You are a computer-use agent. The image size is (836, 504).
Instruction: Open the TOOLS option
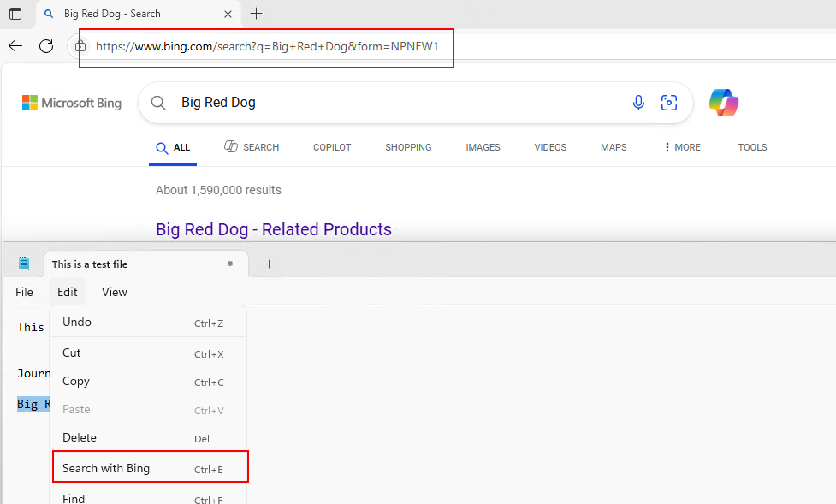coord(752,148)
